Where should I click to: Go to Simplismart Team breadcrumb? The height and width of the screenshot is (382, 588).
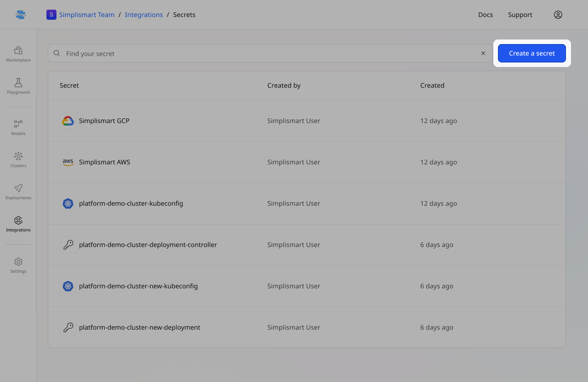[87, 15]
